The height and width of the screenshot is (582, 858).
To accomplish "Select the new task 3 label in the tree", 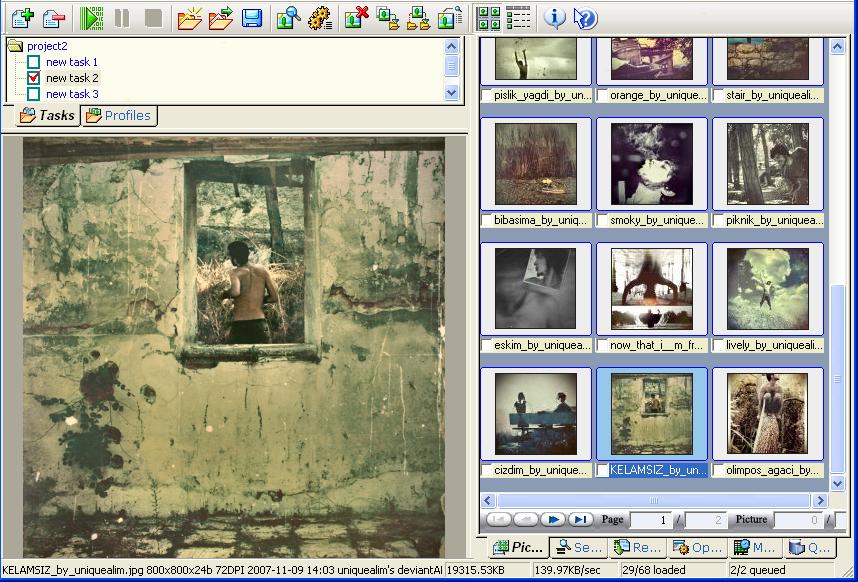I will tap(72, 94).
